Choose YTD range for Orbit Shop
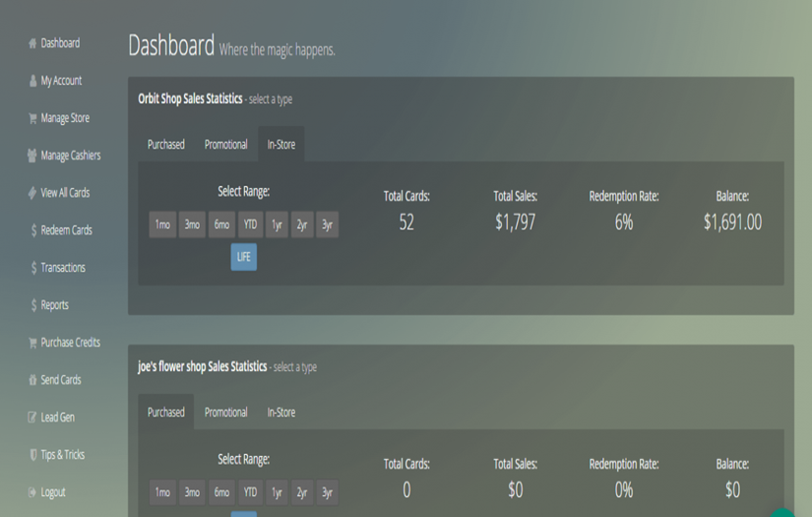Image resolution: width=812 pixels, height=517 pixels. tap(250, 225)
